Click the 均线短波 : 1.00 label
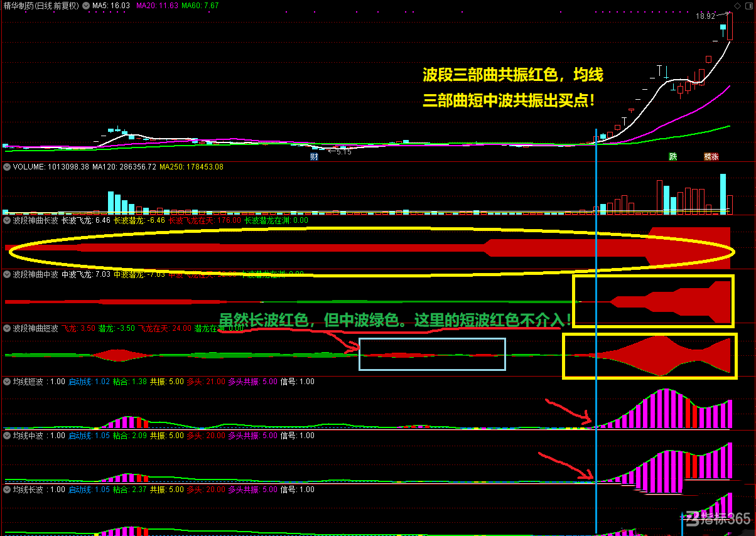Image resolution: width=756 pixels, height=536 pixels. [39, 382]
